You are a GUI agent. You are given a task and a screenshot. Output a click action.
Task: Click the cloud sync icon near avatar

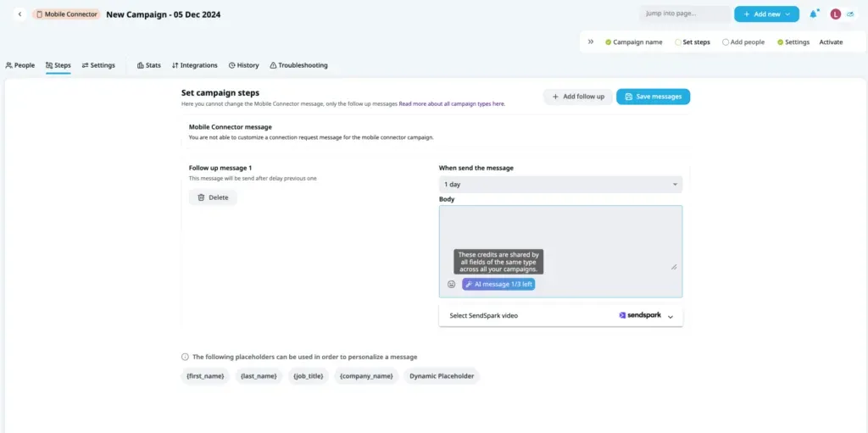[x=850, y=14]
